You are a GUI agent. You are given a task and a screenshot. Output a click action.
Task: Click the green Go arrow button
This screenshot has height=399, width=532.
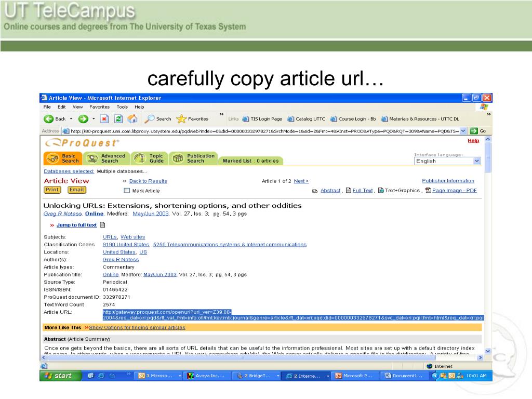[x=474, y=131]
